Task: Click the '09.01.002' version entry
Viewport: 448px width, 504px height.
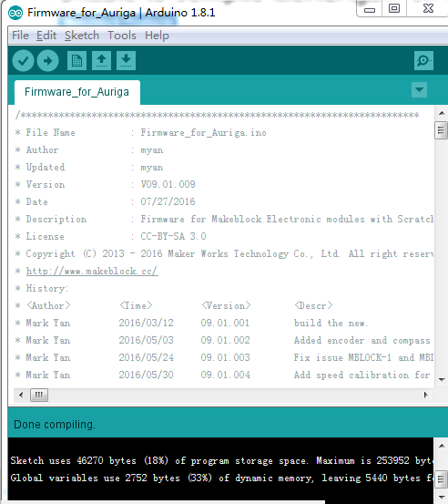Action: (226, 340)
